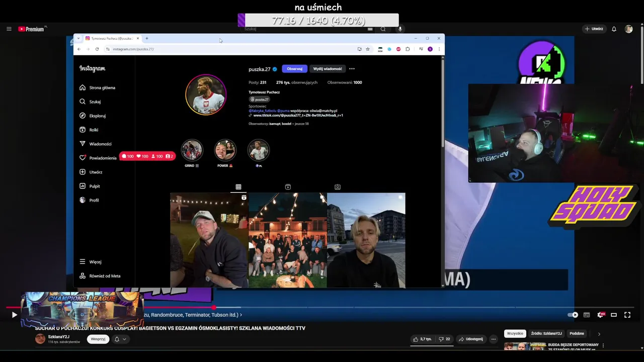Open Wiadomości in Instagram sidebar
Screen dimensions: 644x362
(x=96, y=144)
